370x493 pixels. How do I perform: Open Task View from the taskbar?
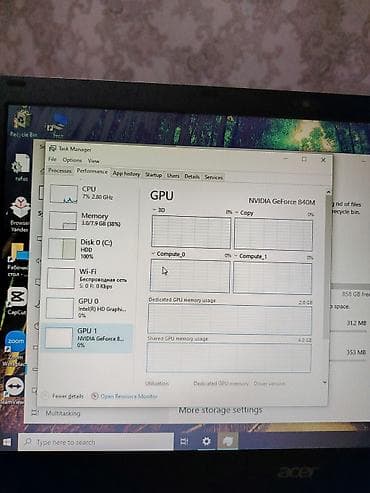(184, 442)
